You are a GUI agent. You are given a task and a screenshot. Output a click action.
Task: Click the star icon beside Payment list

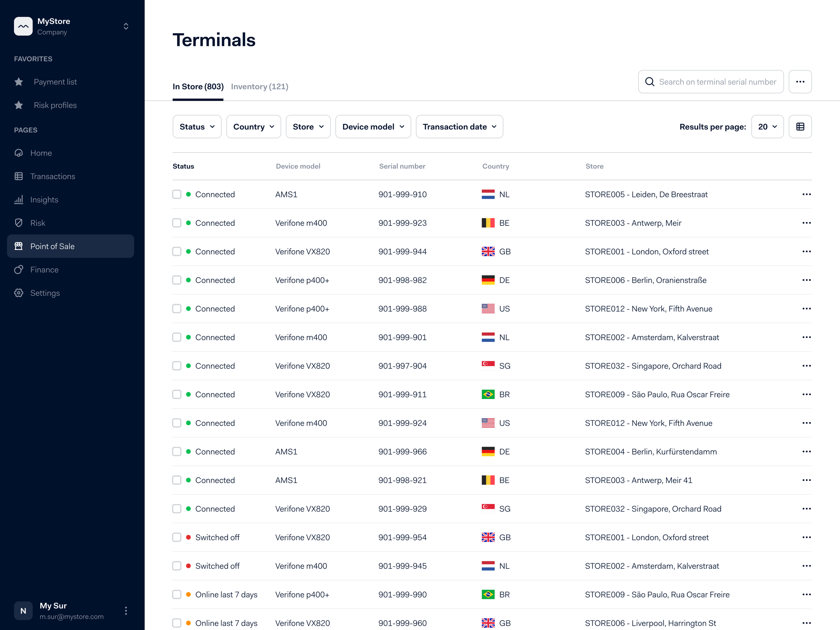click(x=19, y=82)
